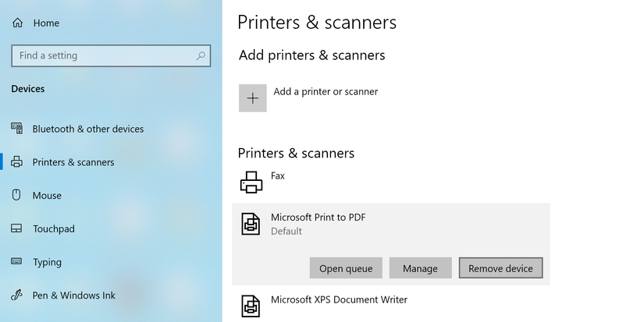The width and height of the screenshot is (644, 322).
Task: Open Touchpad settings
Action: (54, 228)
